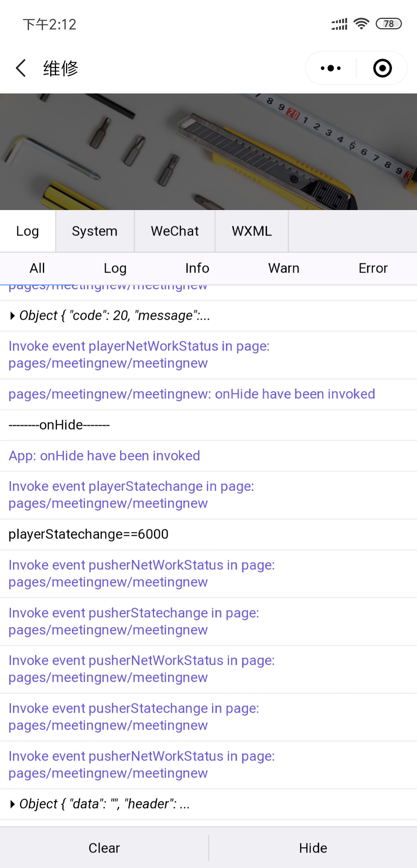Switch to the System tab
This screenshot has height=868, width=417.
click(x=95, y=231)
